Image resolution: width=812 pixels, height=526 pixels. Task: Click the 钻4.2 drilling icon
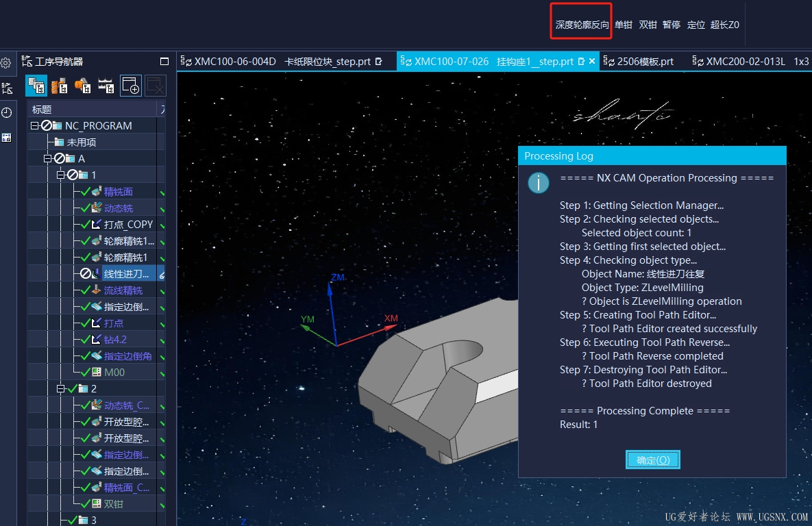coord(97,339)
